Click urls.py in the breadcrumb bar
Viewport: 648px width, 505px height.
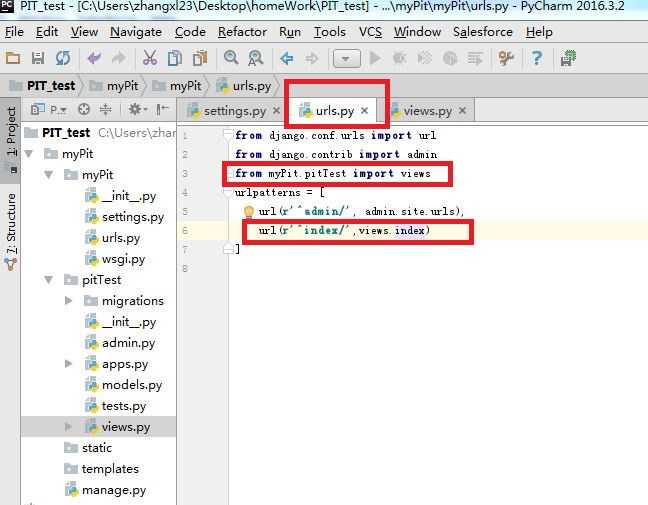coord(244,86)
